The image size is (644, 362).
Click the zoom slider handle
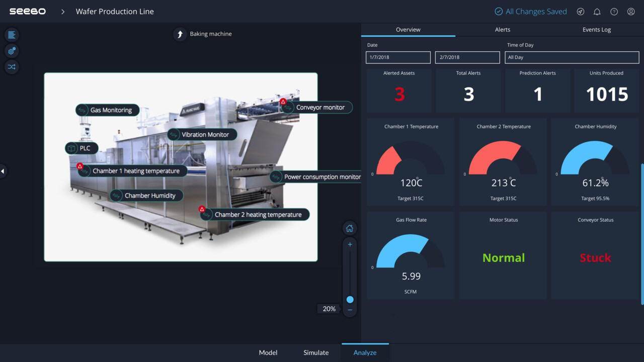click(x=350, y=300)
